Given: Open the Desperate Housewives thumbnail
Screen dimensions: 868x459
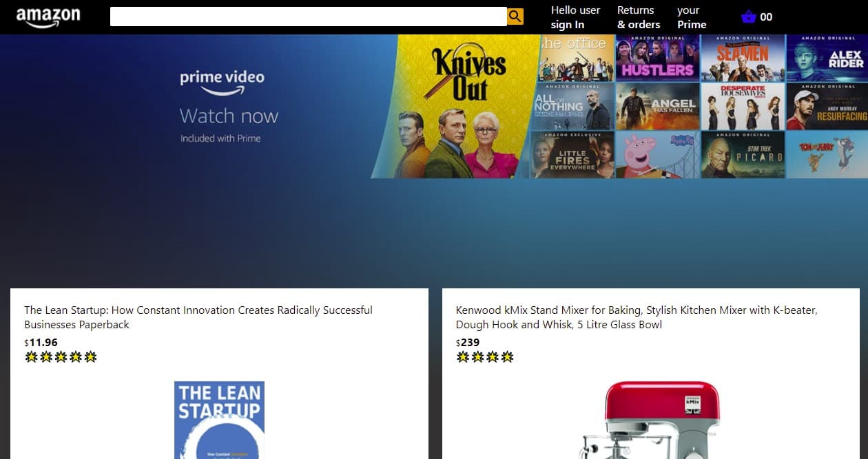Looking at the screenshot, I should tap(743, 107).
